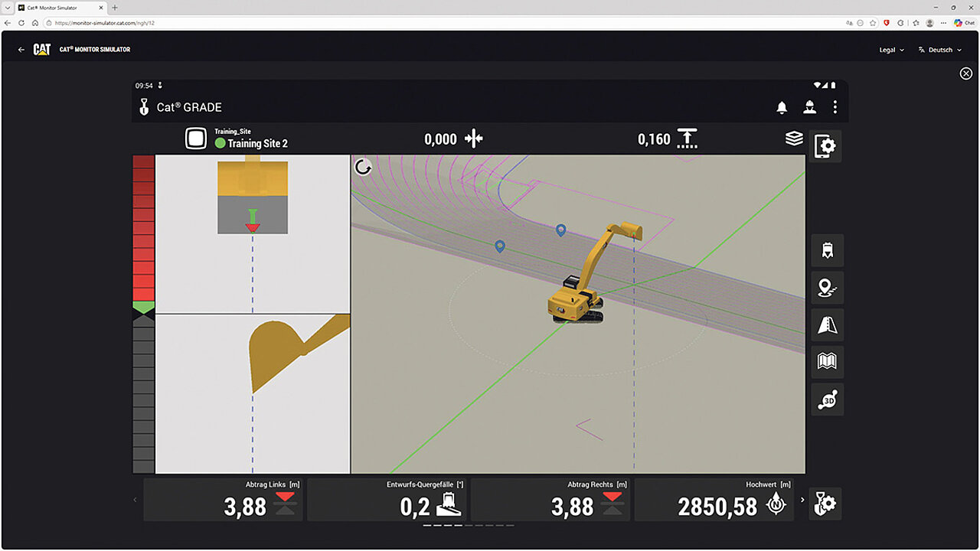980x551 pixels.
Task: Expand the Legal dropdown
Action: (x=891, y=50)
